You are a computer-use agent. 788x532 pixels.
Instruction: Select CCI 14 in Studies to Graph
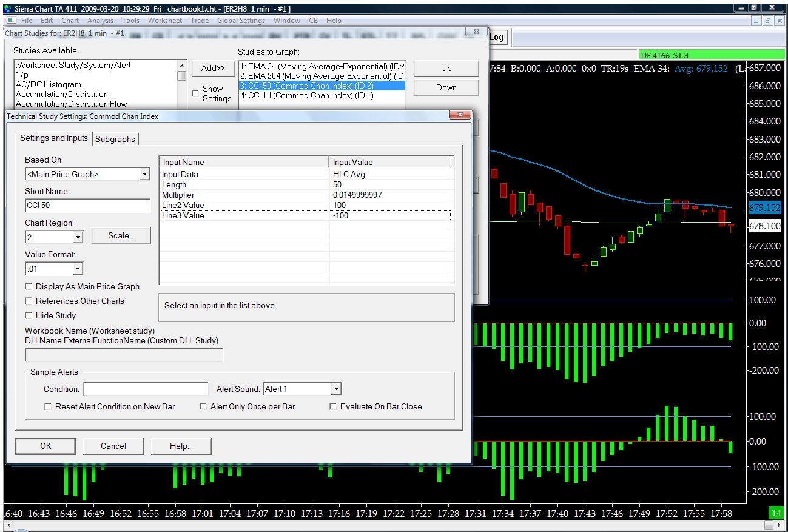tap(322, 95)
